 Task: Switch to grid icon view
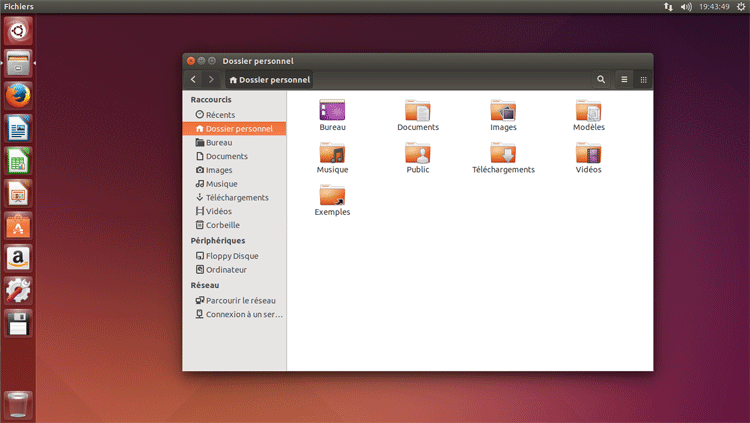[643, 79]
